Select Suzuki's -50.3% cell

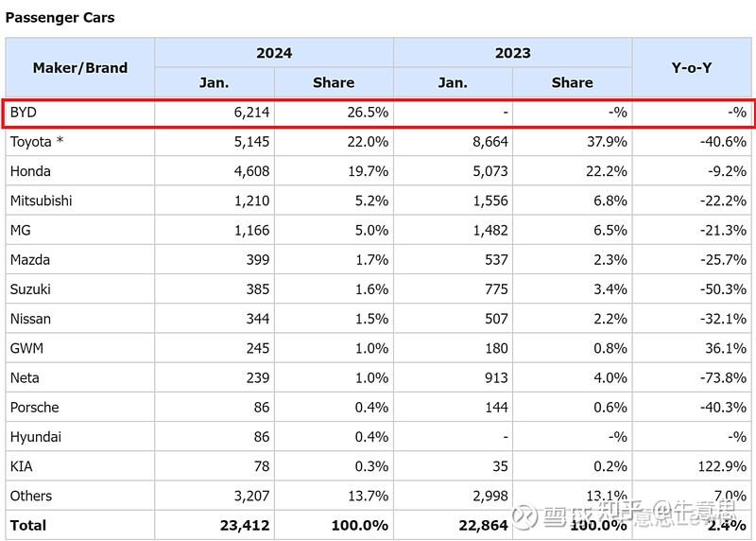(x=692, y=289)
